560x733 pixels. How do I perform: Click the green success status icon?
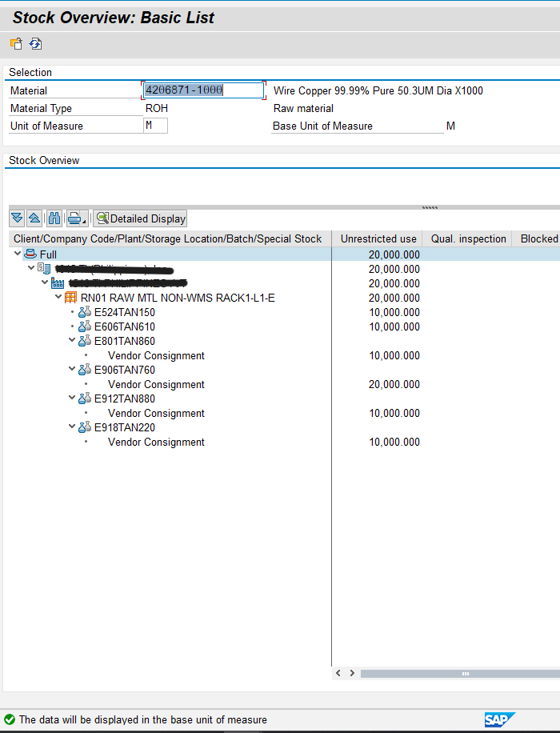click(x=10, y=719)
